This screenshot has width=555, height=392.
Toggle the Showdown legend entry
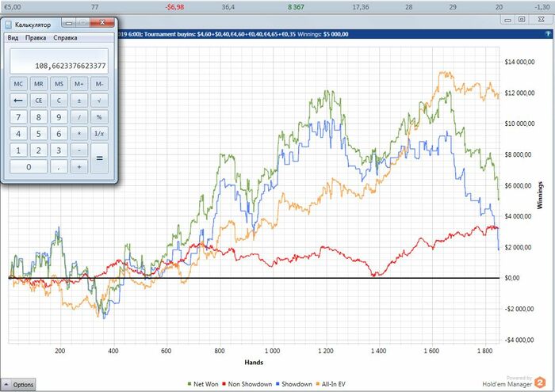pyautogui.click(x=294, y=384)
